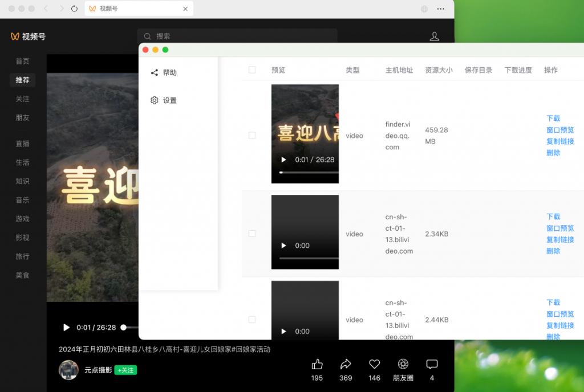The image size is (584, 392).
Task: Click the share arrow icon
Action: coord(346,364)
